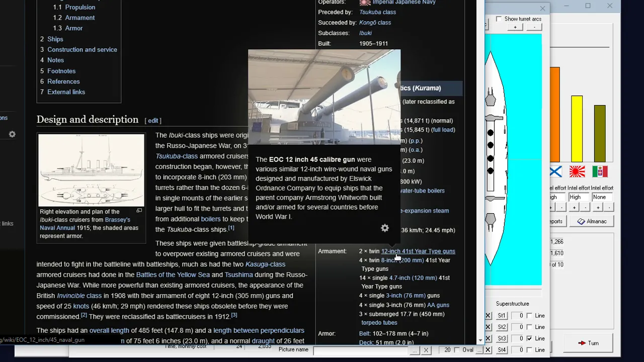The width and height of the screenshot is (644, 362).
Task: Go to the References section in contents
Action: [x=63, y=81]
